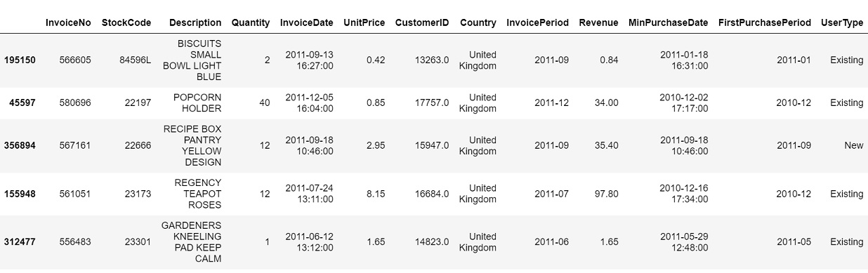Select the StockCode column header
Viewport: 868px width, 273px height.
[x=126, y=22]
